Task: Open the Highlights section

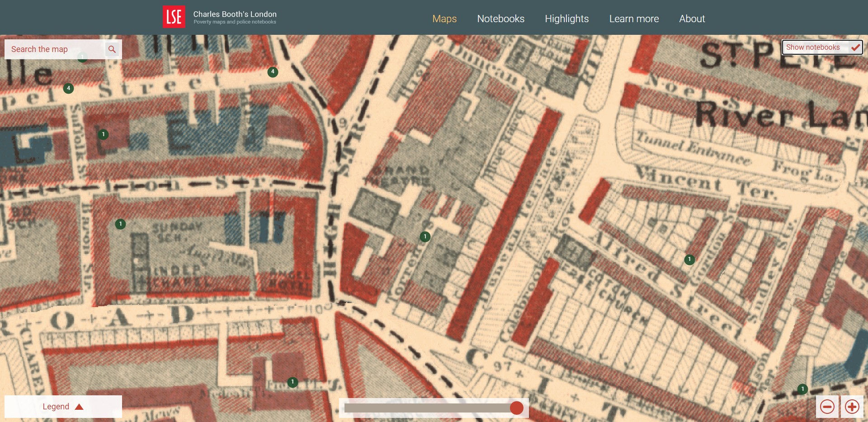Action: coord(566,19)
